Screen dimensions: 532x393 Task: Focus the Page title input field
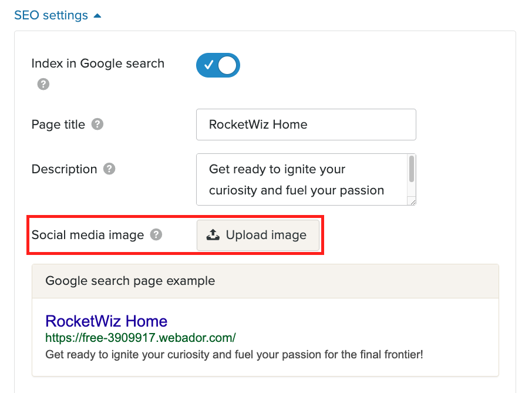[305, 125]
